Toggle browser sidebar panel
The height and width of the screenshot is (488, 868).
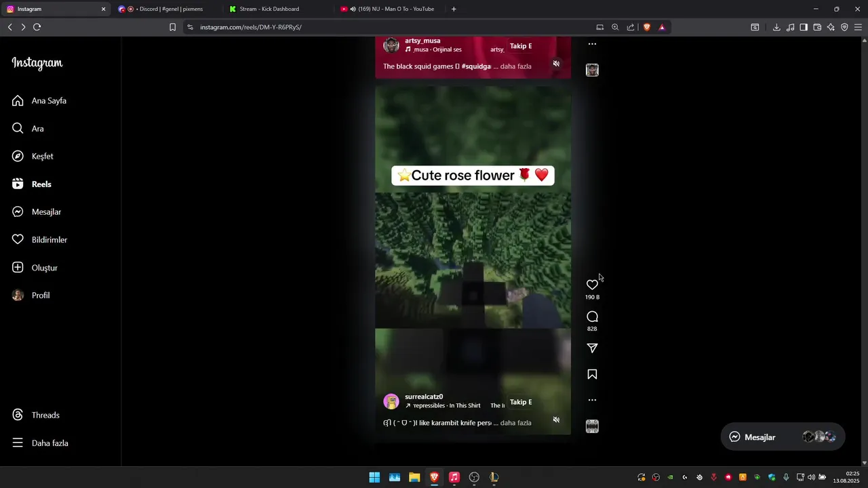click(x=804, y=27)
